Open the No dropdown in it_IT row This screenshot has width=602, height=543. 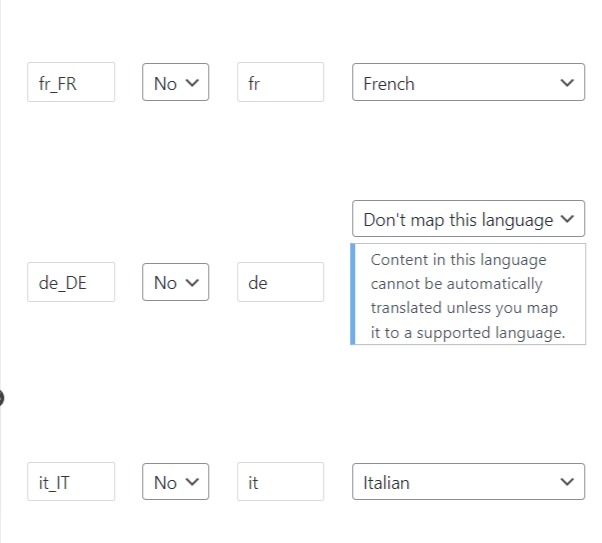tap(176, 482)
